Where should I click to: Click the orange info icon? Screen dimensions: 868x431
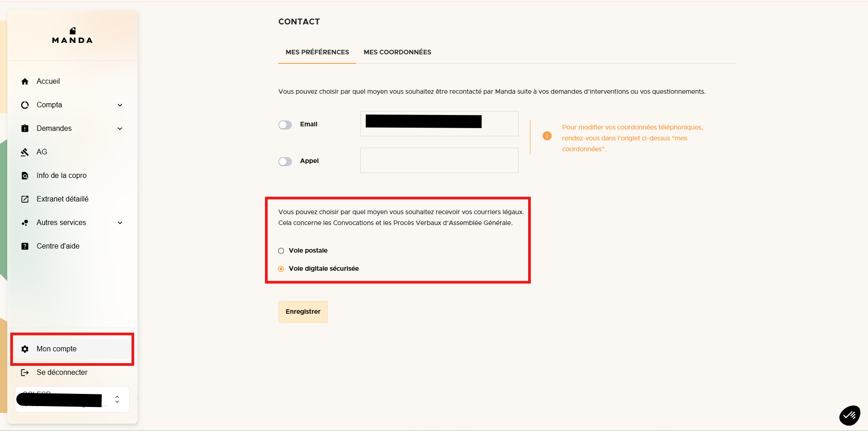click(547, 136)
